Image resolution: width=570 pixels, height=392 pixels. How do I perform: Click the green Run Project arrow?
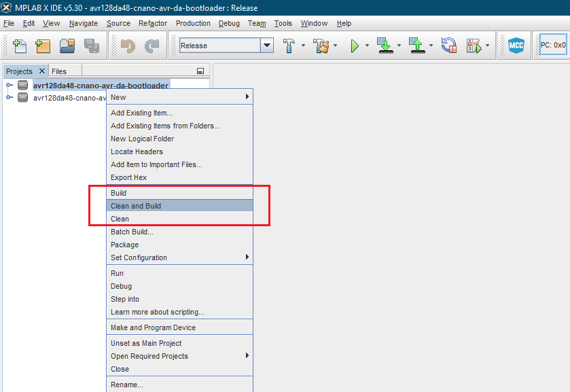(x=355, y=46)
